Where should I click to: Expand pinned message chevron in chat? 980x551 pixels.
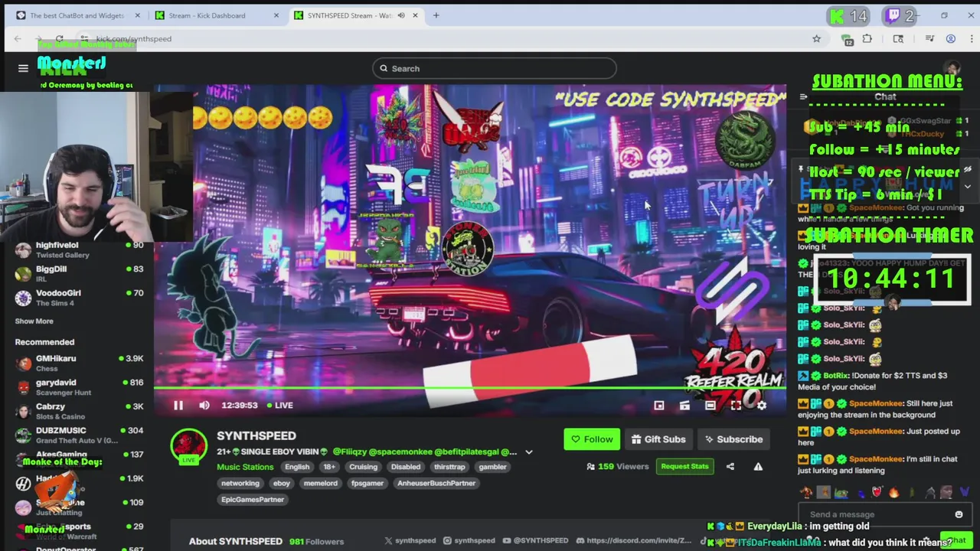click(967, 186)
